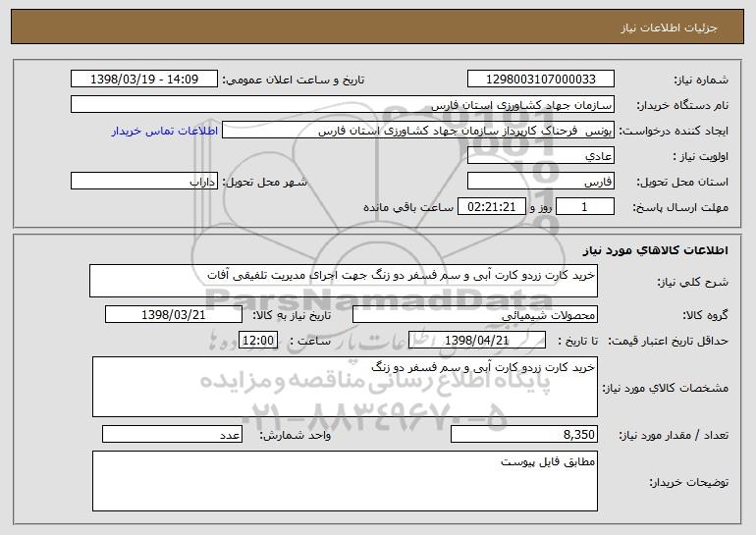Click the goods group field محصولات شیمیائی
The height and width of the screenshot is (535, 756).
(x=475, y=315)
